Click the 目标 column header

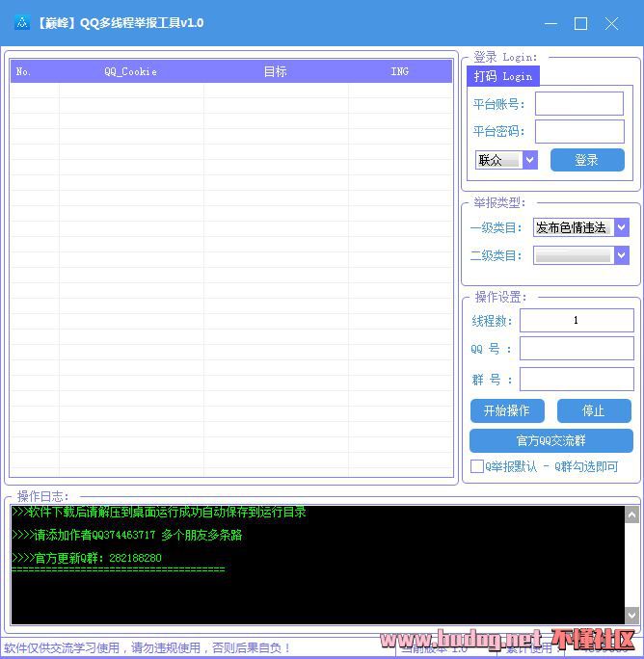(275, 71)
